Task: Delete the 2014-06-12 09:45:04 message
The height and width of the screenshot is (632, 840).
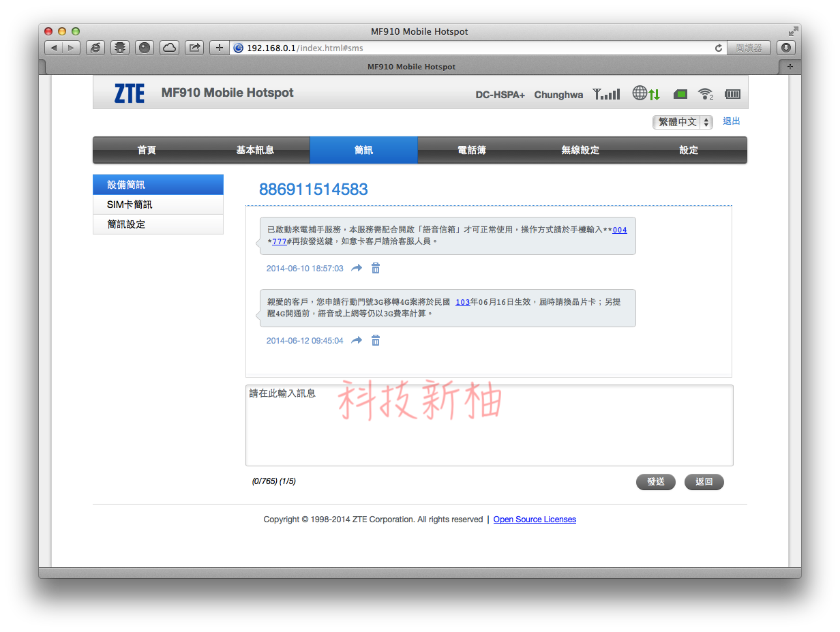Action: [375, 340]
